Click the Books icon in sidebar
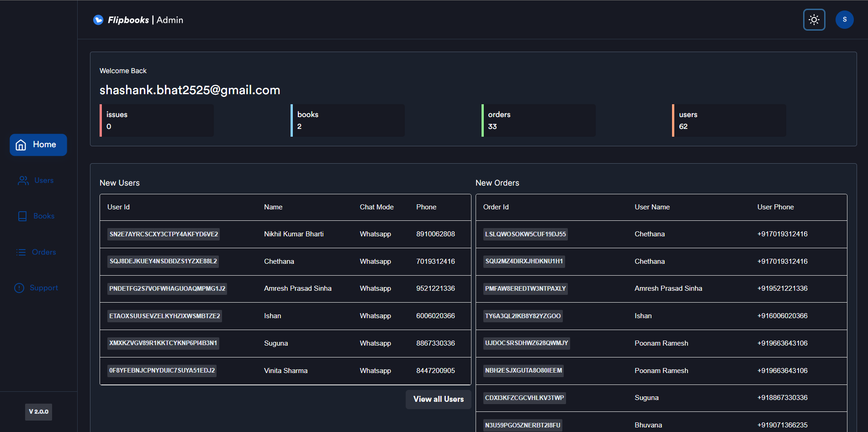The width and height of the screenshot is (868, 432). coord(22,216)
